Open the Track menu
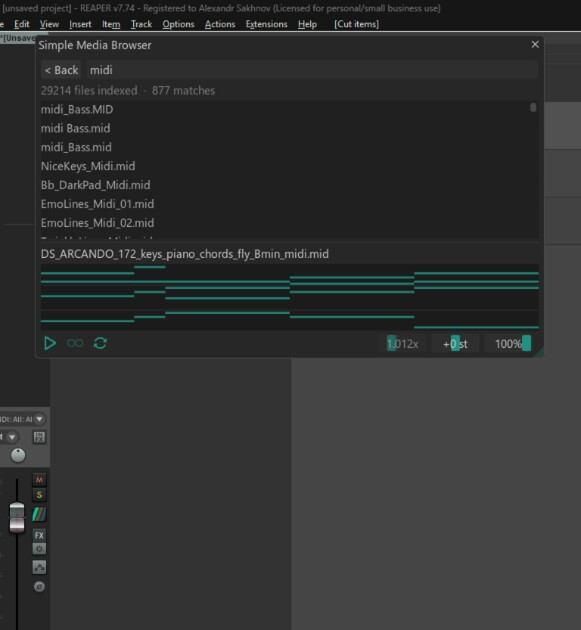This screenshot has width=581, height=630. [x=141, y=24]
